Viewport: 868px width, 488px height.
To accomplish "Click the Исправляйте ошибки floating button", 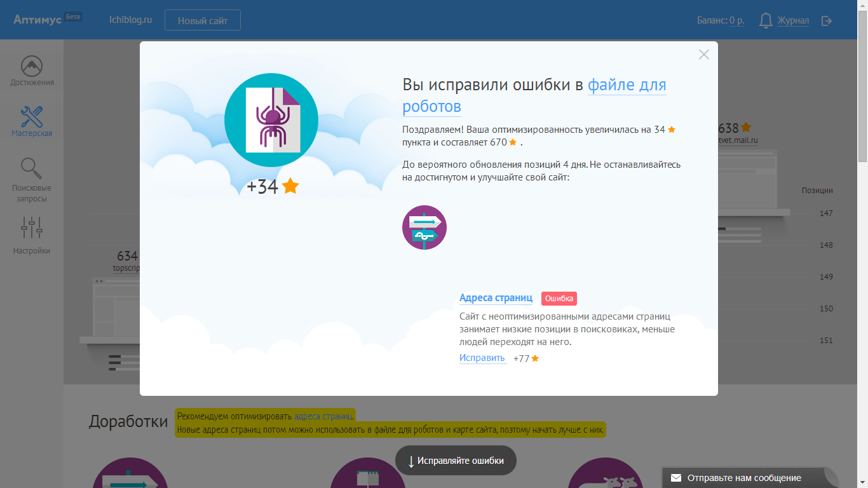I will pos(456,461).
